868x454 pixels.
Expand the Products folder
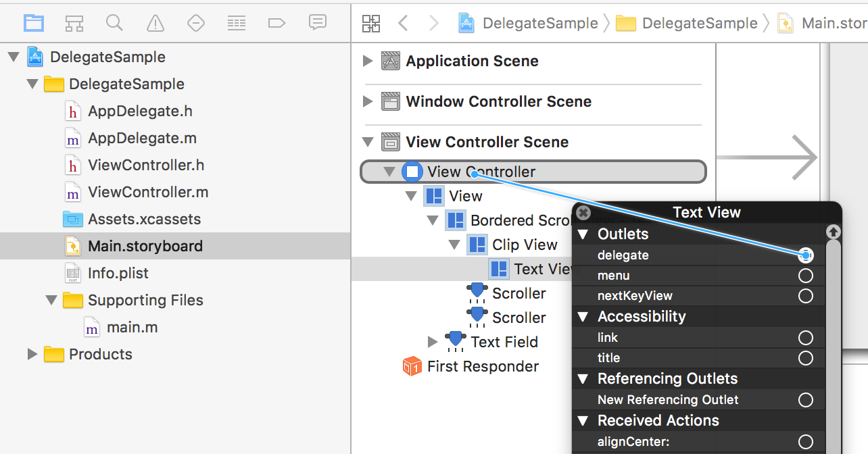[32, 354]
